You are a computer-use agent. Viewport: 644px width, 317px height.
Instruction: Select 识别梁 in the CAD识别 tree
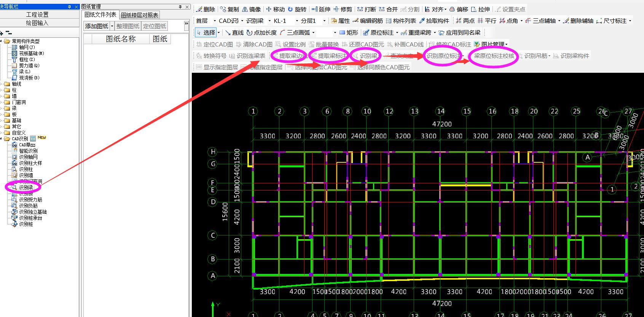click(x=26, y=187)
